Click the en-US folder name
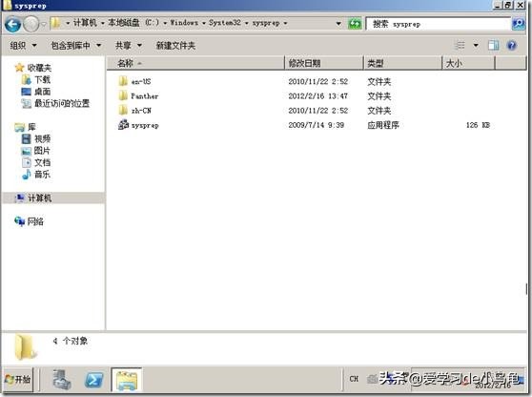532x397 pixels. 141,81
